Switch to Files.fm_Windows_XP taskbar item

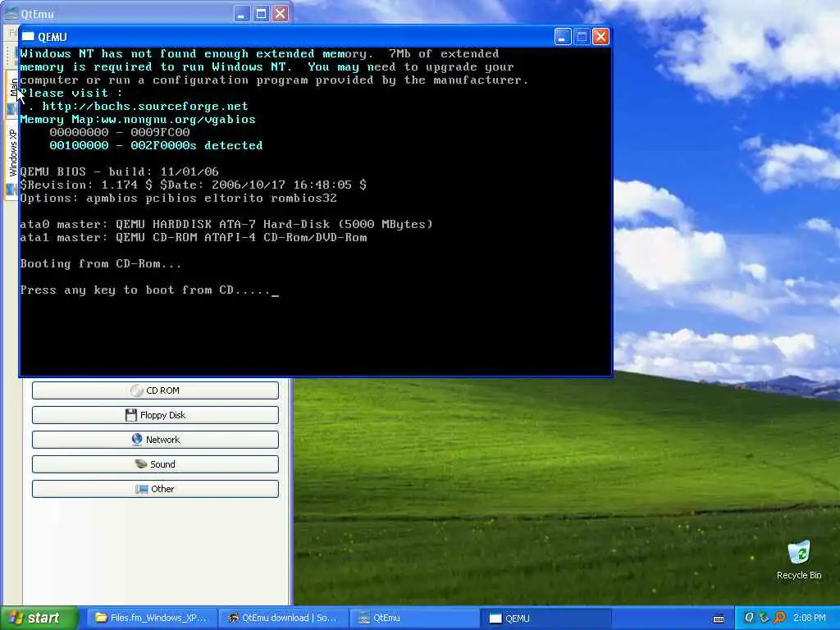(151, 619)
